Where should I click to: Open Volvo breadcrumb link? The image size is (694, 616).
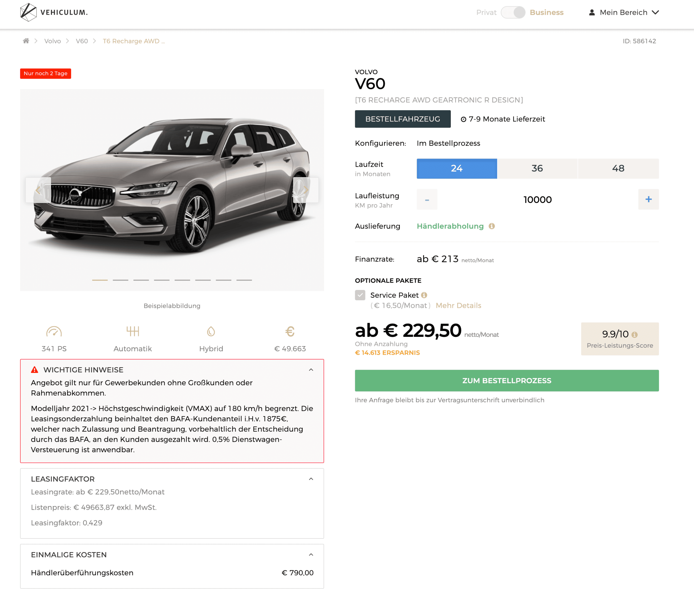pyautogui.click(x=53, y=41)
